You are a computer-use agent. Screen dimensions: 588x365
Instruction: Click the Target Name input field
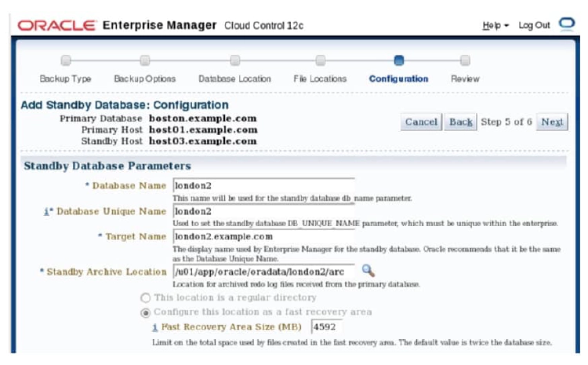[263, 236]
